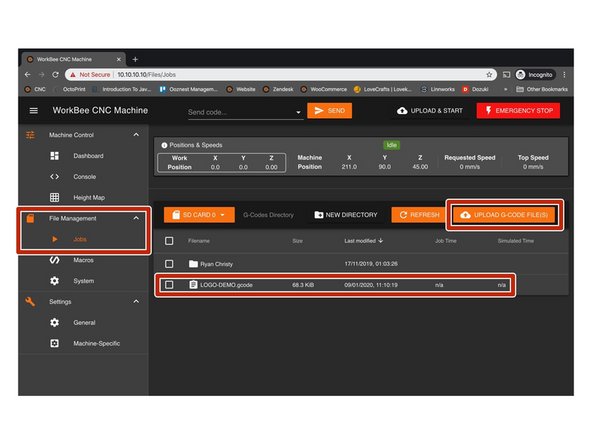
Task: Click the Jobs play arrow icon
Action: (x=55, y=239)
